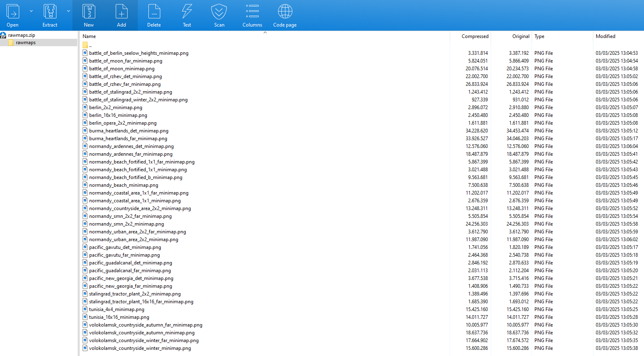Viewport: 644px width, 356px height.
Task: Select battle_of_stalingrad_winter_2x2_minimap.png
Action: (x=138, y=100)
